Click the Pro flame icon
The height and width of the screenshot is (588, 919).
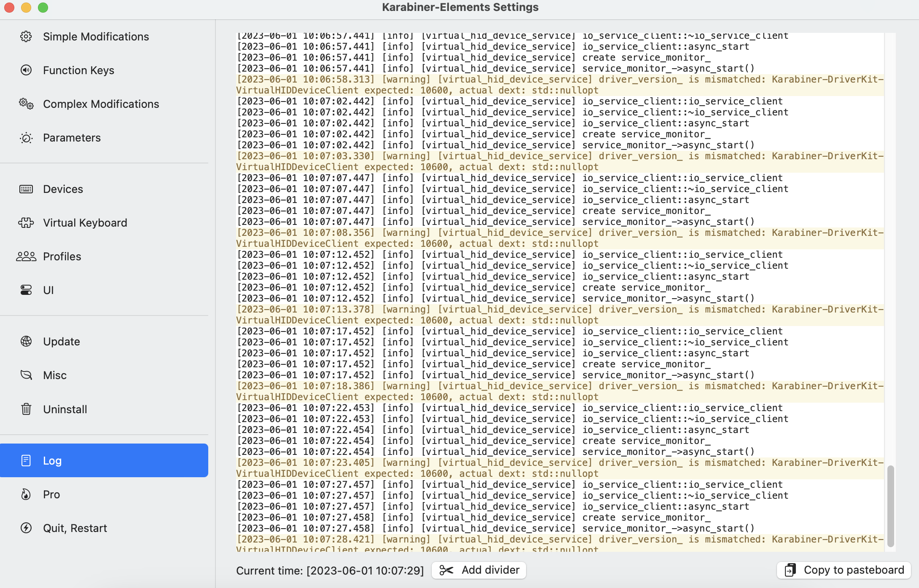click(x=26, y=494)
